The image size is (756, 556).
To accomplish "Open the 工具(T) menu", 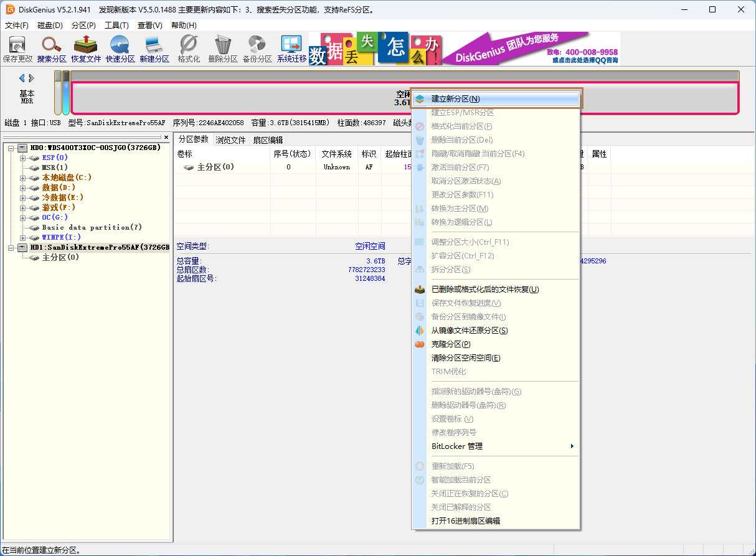I will tap(116, 25).
